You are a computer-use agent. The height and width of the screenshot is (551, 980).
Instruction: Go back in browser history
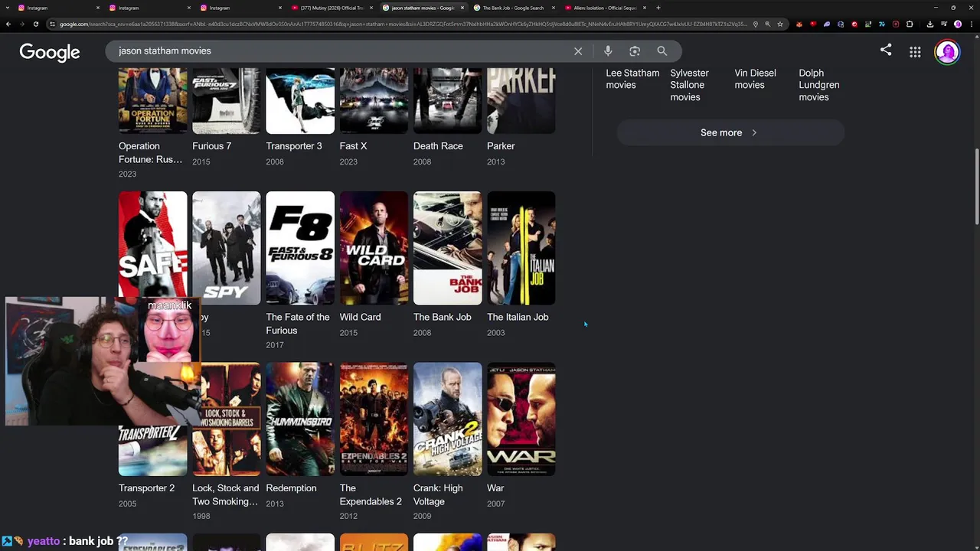[8, 24]
